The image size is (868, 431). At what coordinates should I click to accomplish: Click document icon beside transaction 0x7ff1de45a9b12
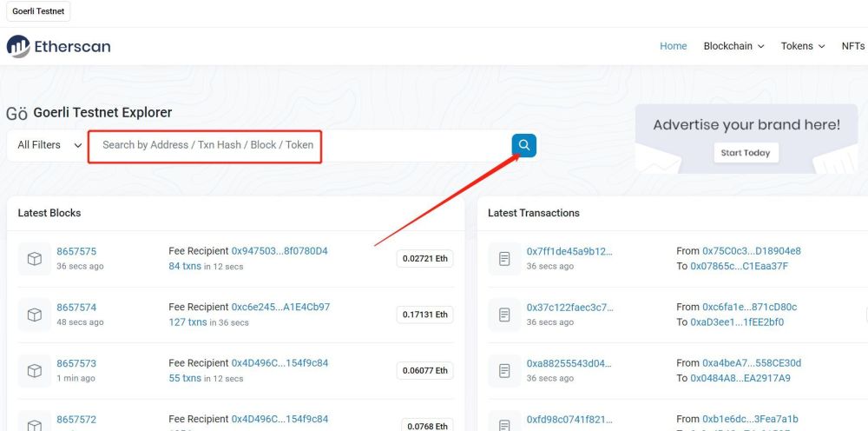click(x=504, y=259)
